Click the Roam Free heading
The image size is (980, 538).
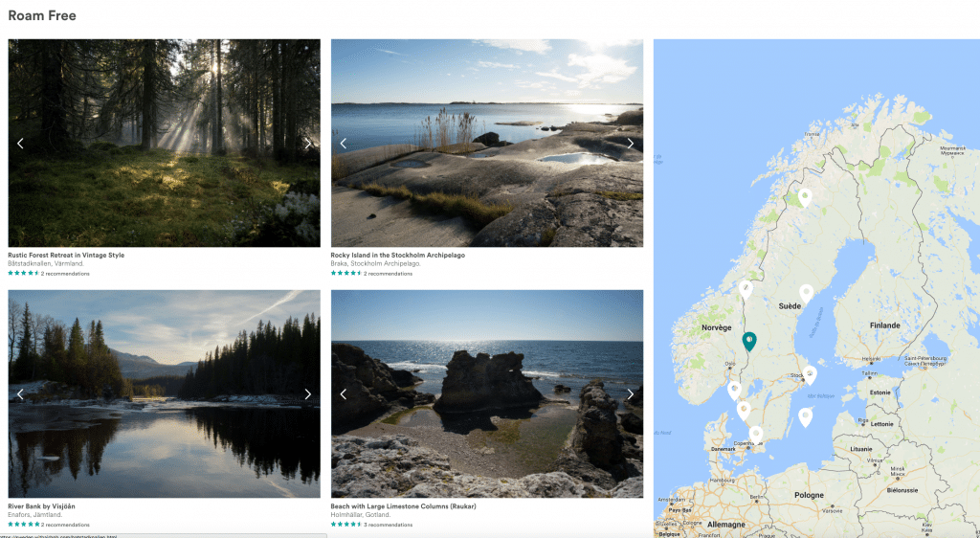pos(42,15)
